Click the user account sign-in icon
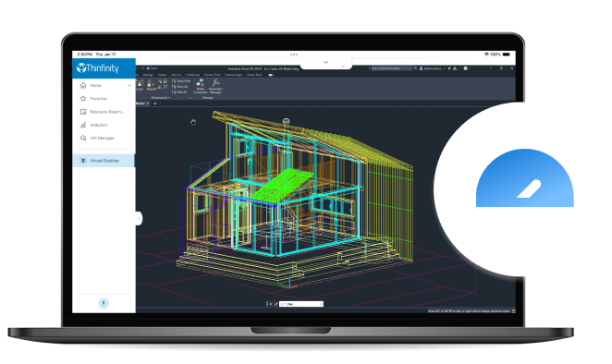The height and width of the screenshot is (364, 612). point(422,68)
